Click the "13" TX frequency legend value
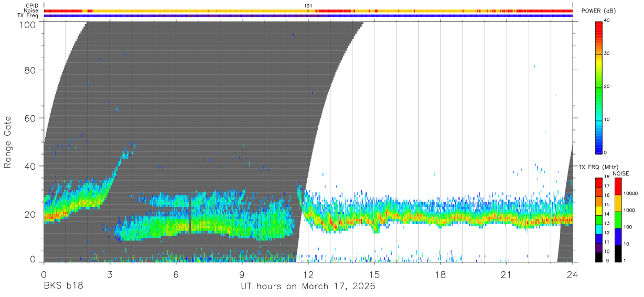This screenshot has height=297, width=644. click(x=607, y=223)
